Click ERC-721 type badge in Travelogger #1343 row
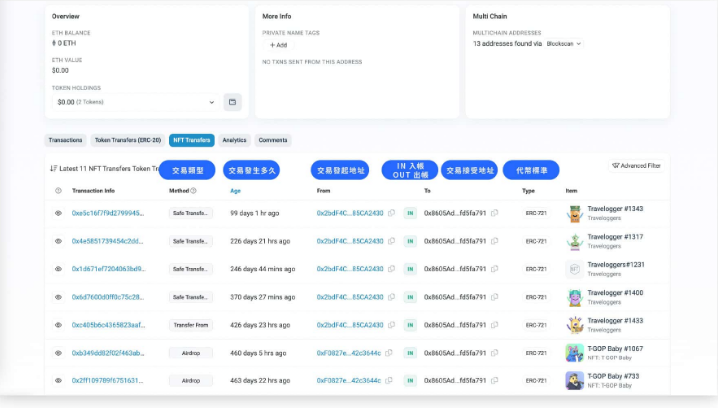Viewport: 718px width, 408px height. (x=536, y=213)
